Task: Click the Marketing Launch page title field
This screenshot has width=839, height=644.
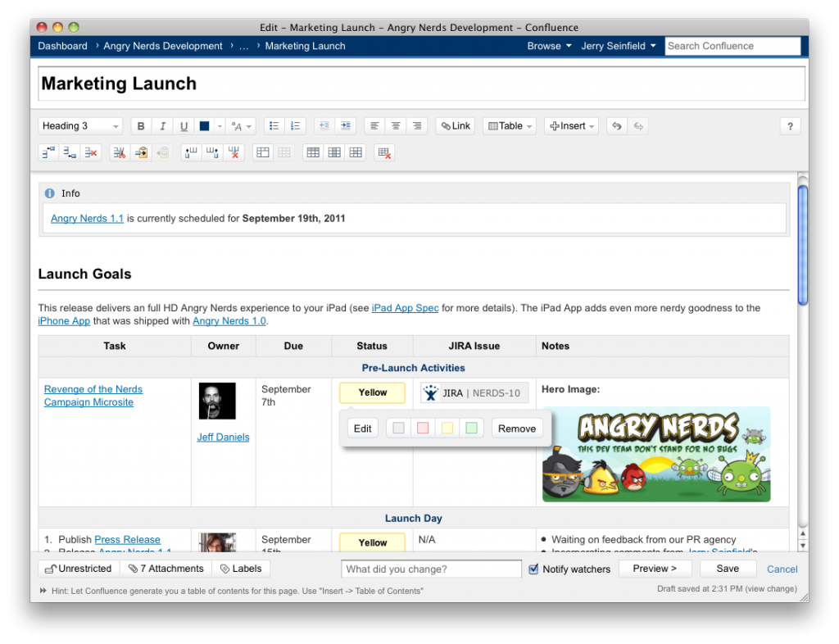Action: coord(421,84)
